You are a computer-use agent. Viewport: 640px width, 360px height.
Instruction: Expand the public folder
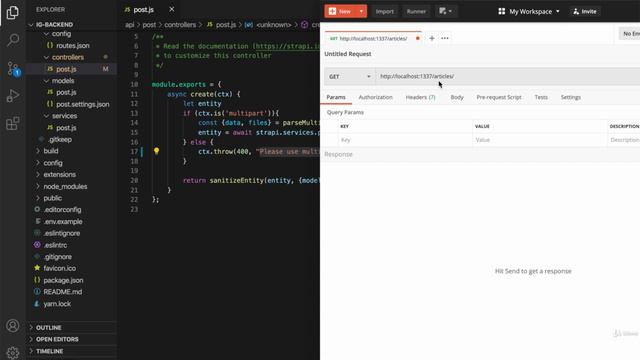[x=53, y=198]
